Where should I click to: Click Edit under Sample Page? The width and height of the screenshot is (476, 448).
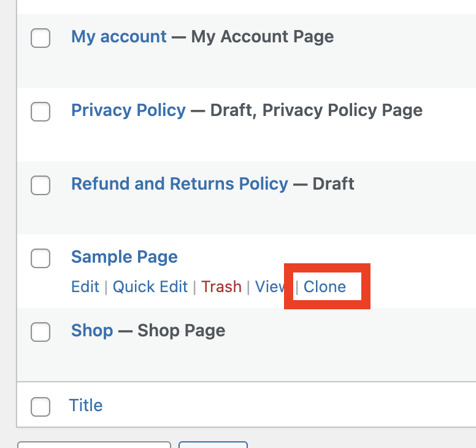(85, 287)
